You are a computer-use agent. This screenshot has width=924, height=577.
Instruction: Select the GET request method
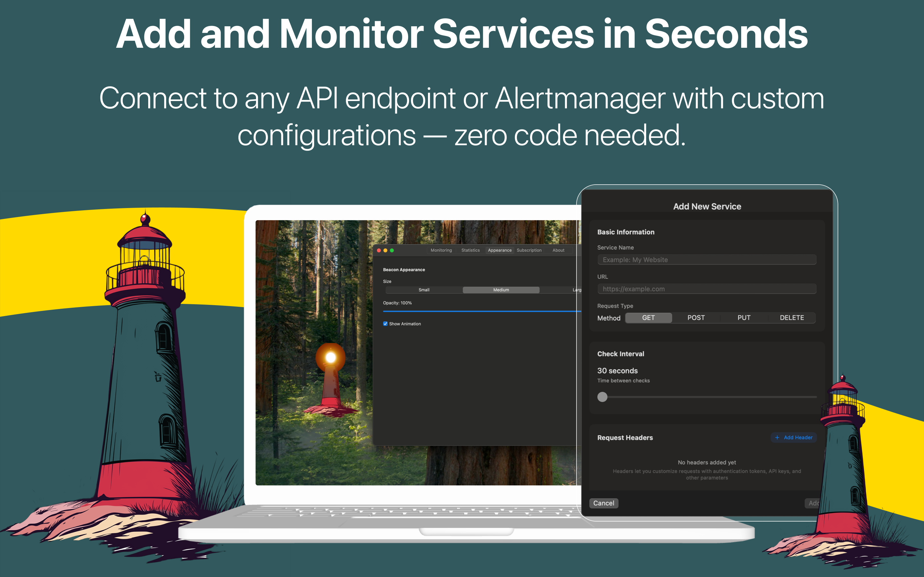[x=648, y=317]
